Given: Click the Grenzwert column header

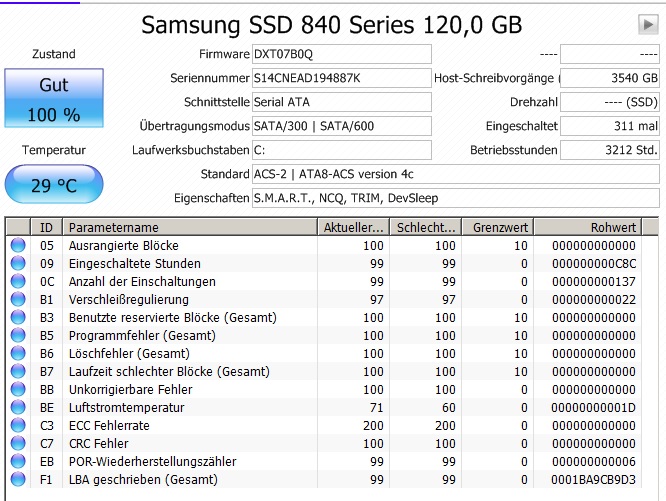Looking at the screenshot, I should [x=497, y=227].
